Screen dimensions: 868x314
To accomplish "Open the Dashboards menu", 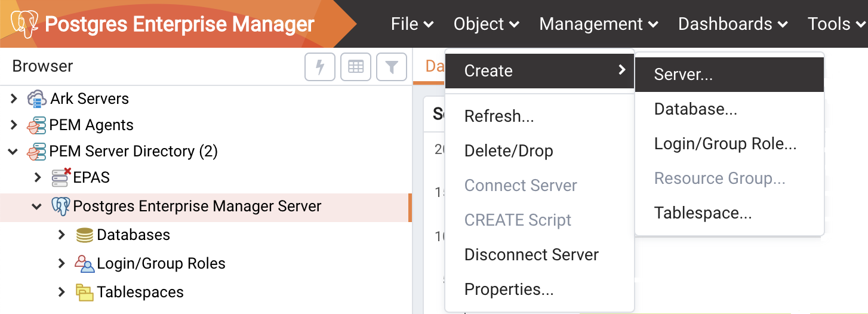I will pos(733,24).
